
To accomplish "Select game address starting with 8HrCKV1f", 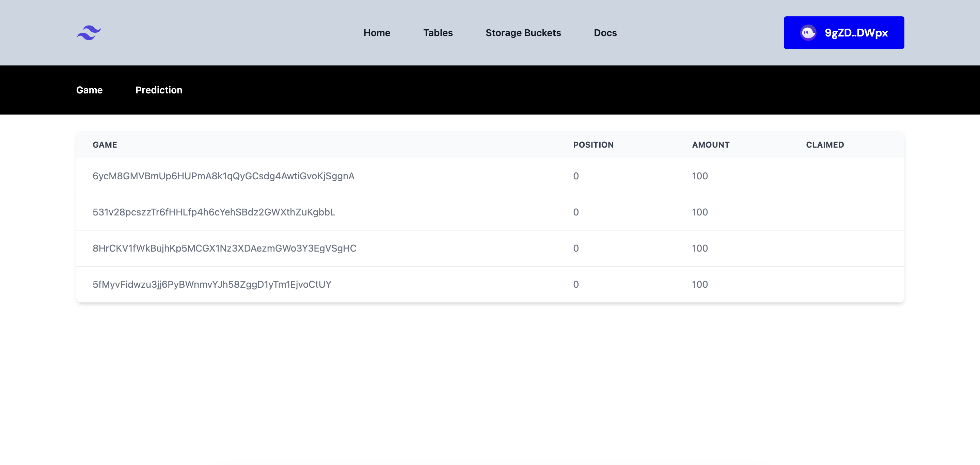I will pyautogui.click(x=224, y=248).
